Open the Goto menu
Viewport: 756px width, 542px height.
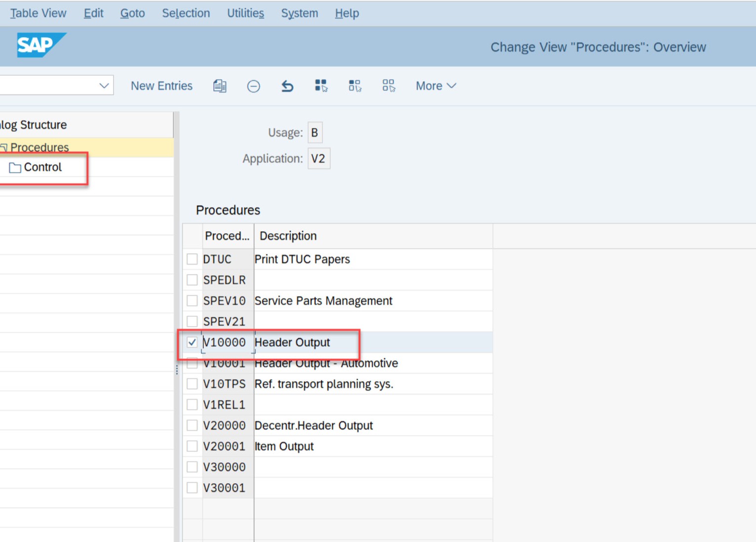(132, 13)
